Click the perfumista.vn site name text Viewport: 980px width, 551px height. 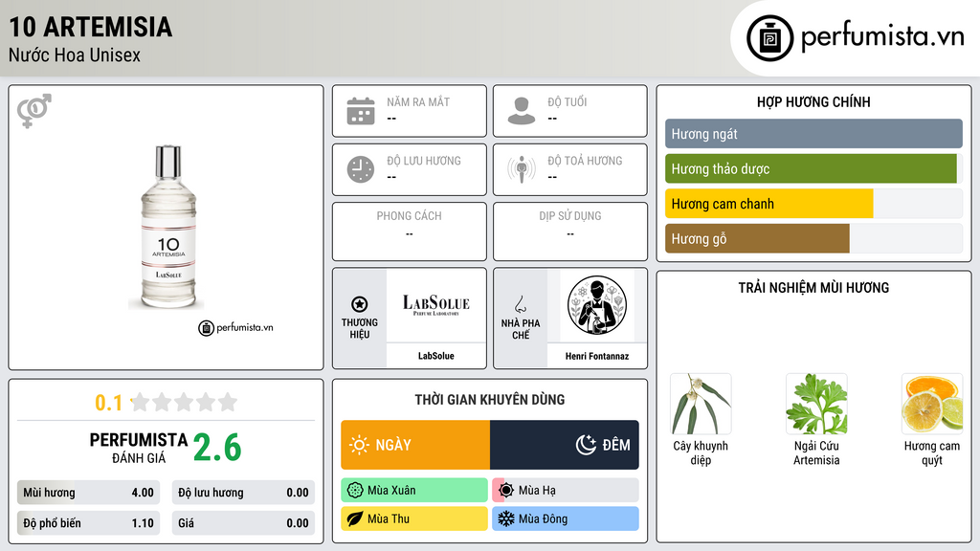882,37
